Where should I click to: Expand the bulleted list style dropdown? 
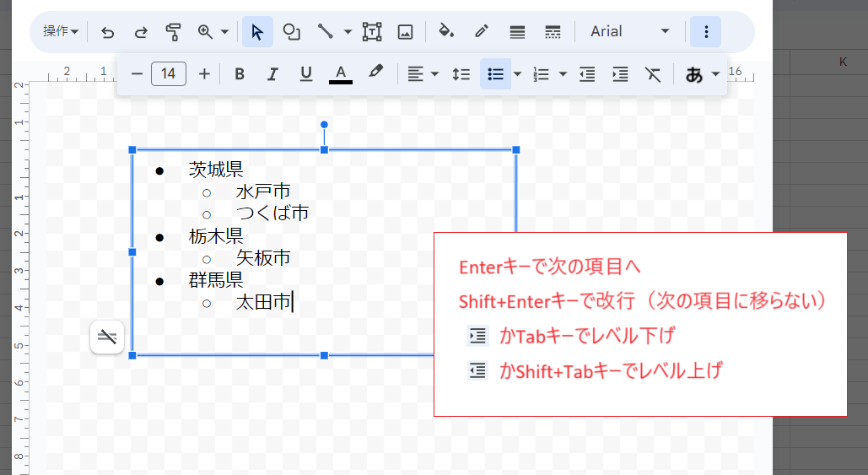(x=518, y=73)
